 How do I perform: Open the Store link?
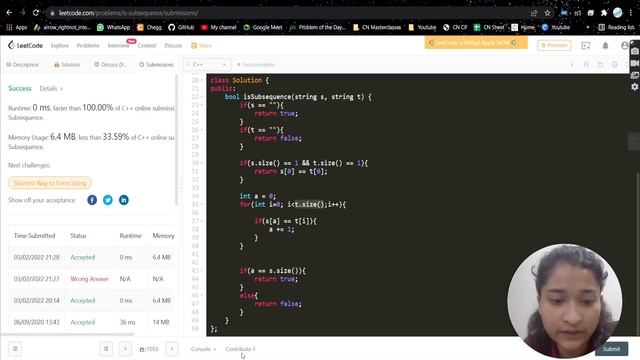click(202, 45)
